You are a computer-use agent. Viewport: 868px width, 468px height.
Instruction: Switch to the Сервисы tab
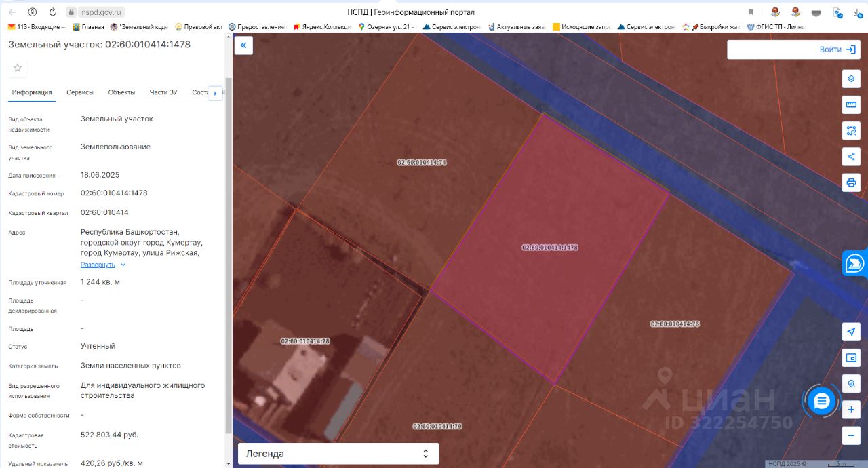(x=80, y=92)
